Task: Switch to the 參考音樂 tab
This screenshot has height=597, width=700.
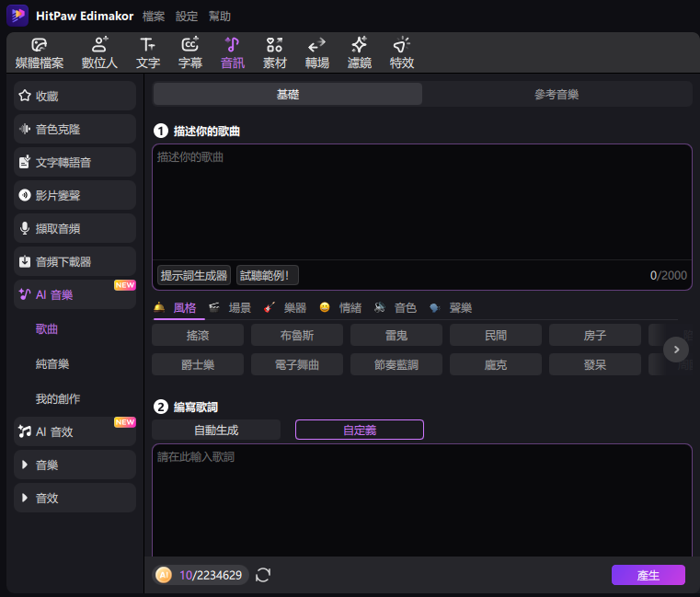Action: (557, 94)
